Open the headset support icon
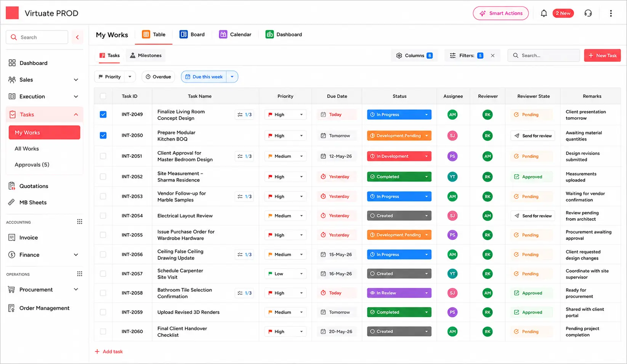The image size is (627, 364). pyautogui.click(x=588, y=13)
